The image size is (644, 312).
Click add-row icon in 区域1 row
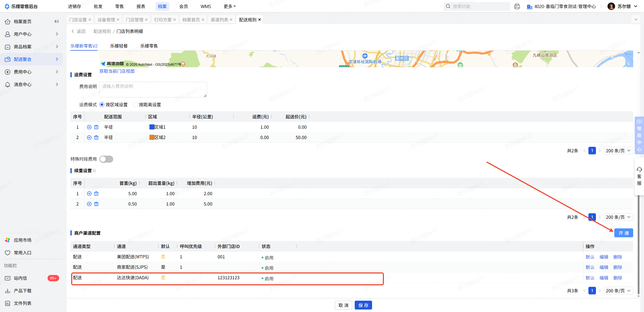click(89, 127)
